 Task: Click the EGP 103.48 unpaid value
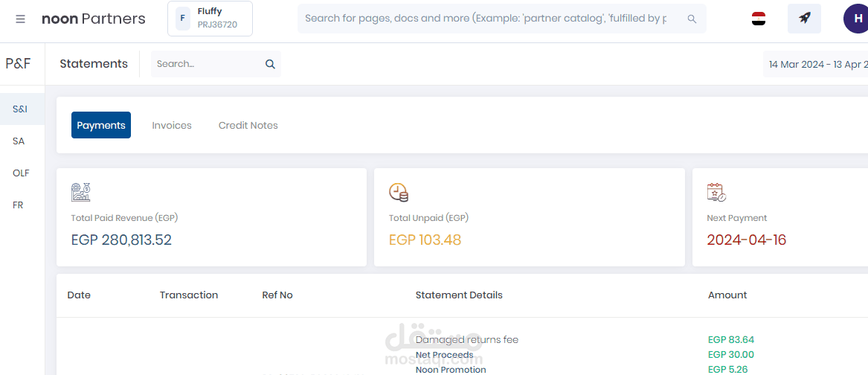point(425,240)
